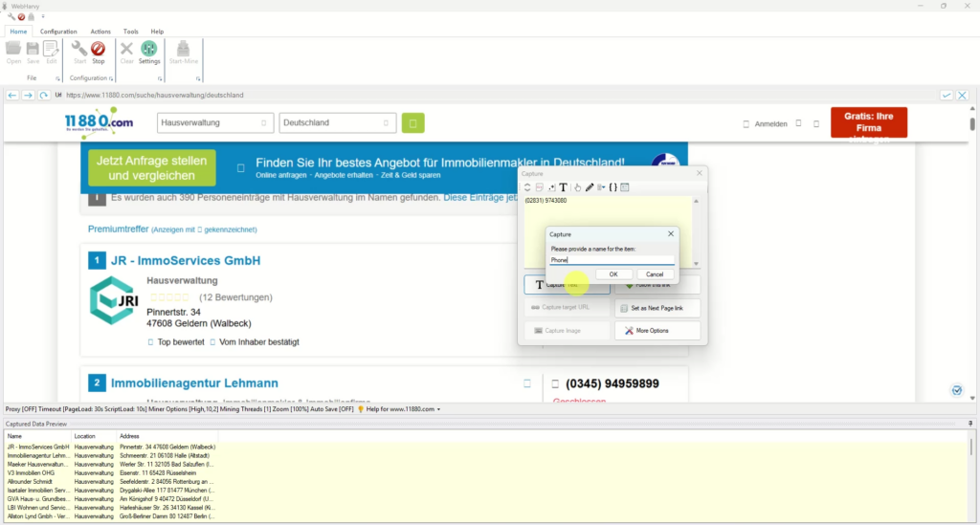Confirm item name with OK button
980x525 pixels.
coord(613,274)
